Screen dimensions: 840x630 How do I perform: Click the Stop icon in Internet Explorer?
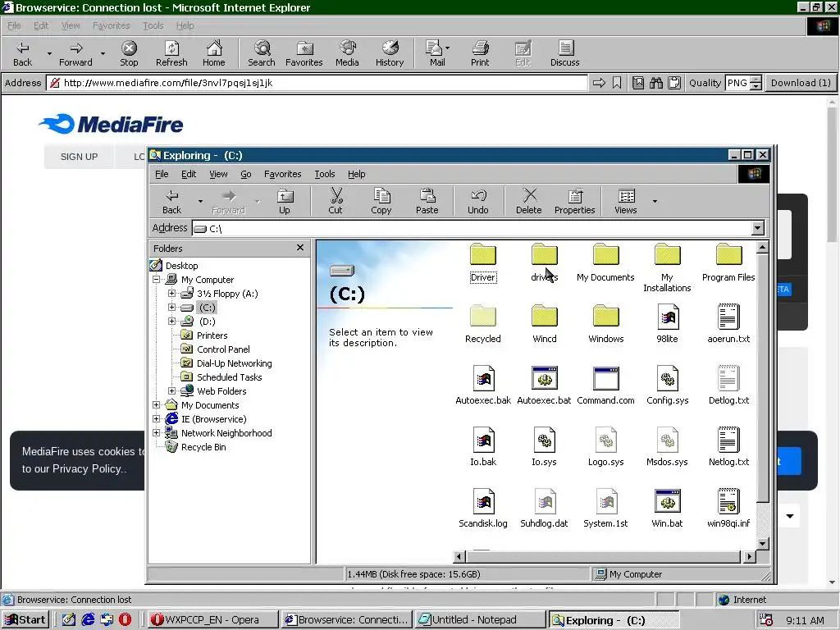pyautogui.click(x=129, y=53)
